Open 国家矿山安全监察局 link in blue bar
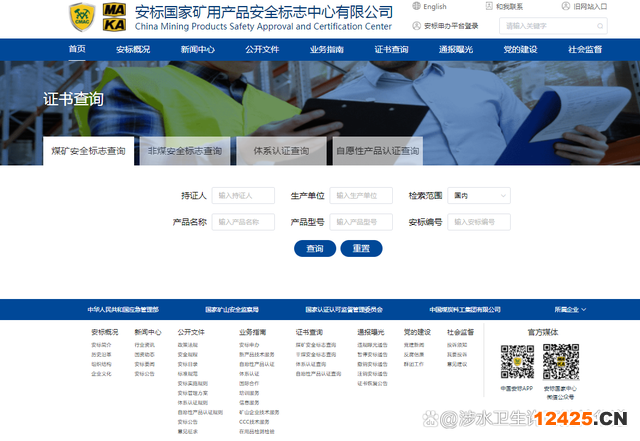The image size is (640, 441). (x=232, y=310)
